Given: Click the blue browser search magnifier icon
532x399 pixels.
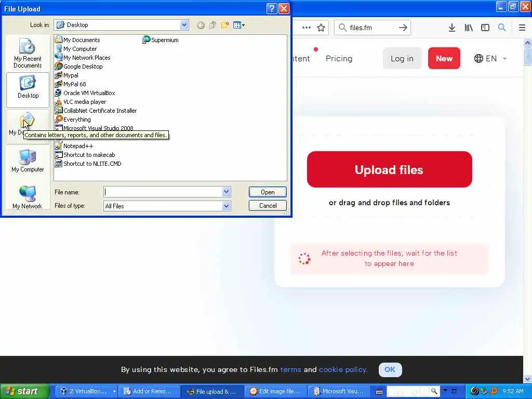Looking at the screenshot, I should pyautogui.click(x=502, y=28).
